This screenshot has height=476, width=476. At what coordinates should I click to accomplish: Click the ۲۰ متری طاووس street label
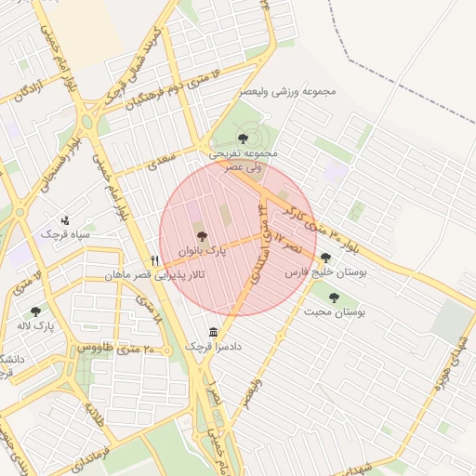click(115, 349)
